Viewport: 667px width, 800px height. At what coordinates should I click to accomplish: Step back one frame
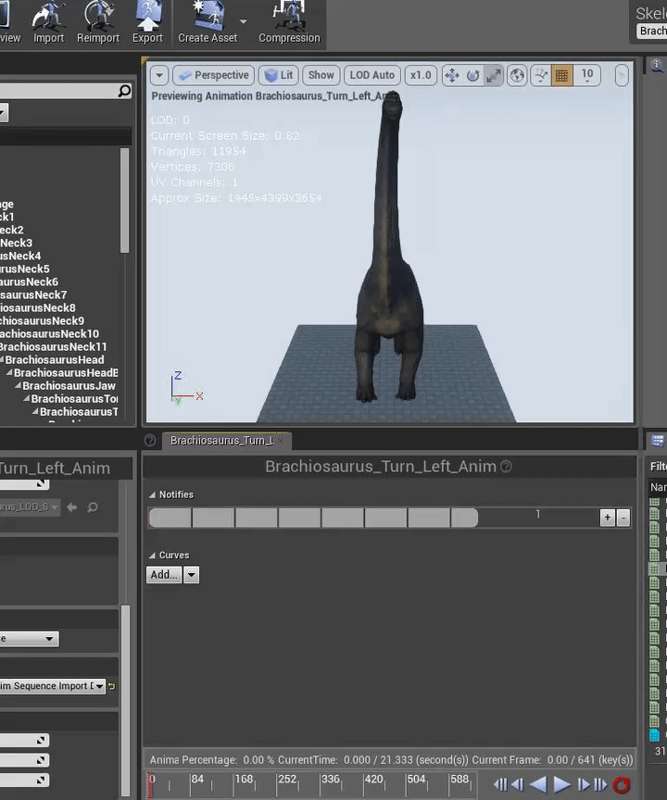coord(517,785)
